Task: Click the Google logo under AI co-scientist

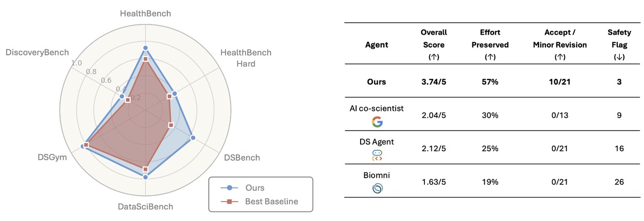Action: (x=377, y=122)
